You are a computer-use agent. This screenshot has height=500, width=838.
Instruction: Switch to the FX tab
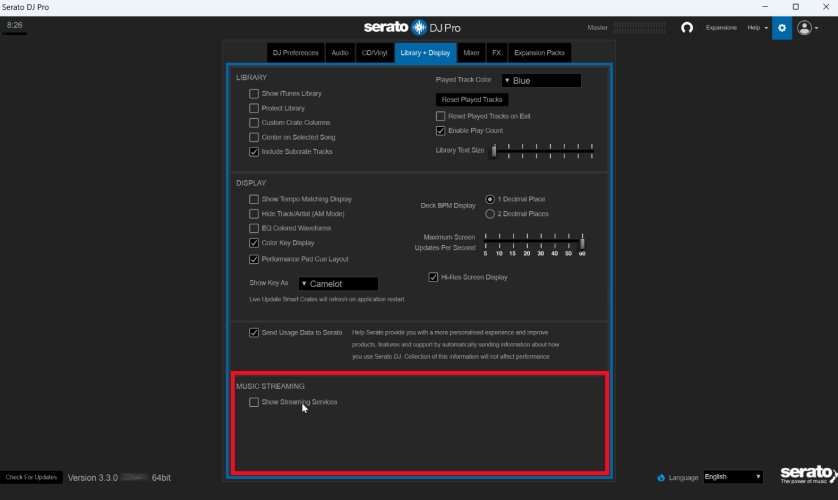coord(496,53)
